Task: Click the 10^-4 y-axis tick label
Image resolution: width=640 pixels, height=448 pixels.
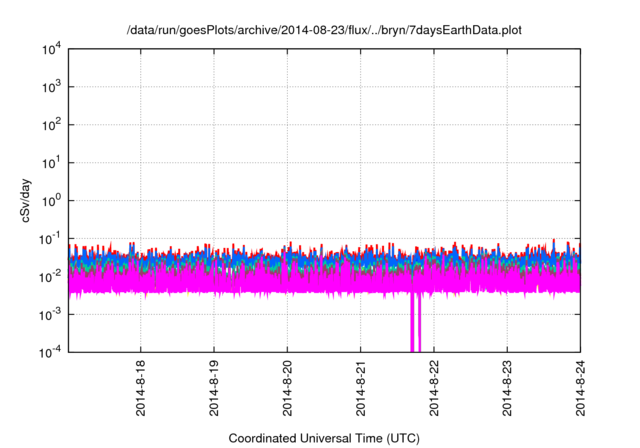Action: (51, 352)
